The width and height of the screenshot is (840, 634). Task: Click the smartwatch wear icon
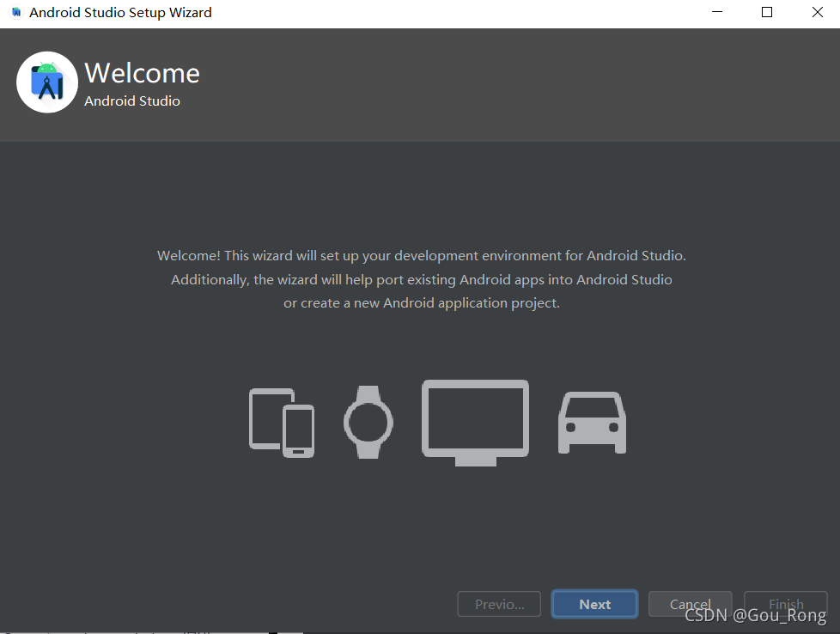(x=368, y=422)
